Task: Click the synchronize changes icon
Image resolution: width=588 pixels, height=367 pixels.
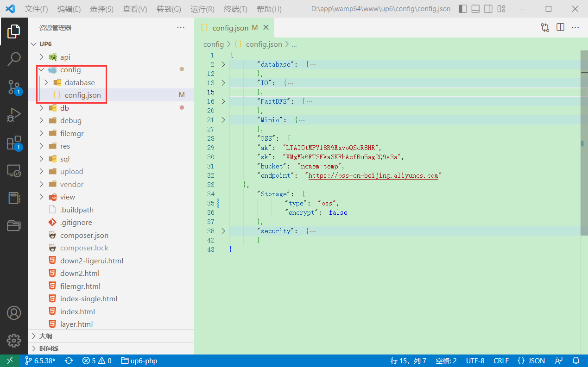Action: (x=69, y=361)
